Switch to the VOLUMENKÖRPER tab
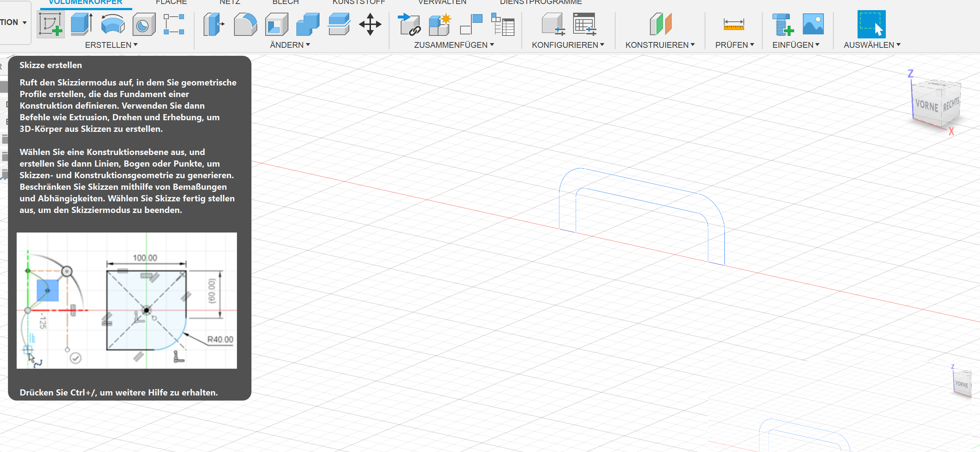This screenshot has width=980, height=452. (x=86, y=2)
